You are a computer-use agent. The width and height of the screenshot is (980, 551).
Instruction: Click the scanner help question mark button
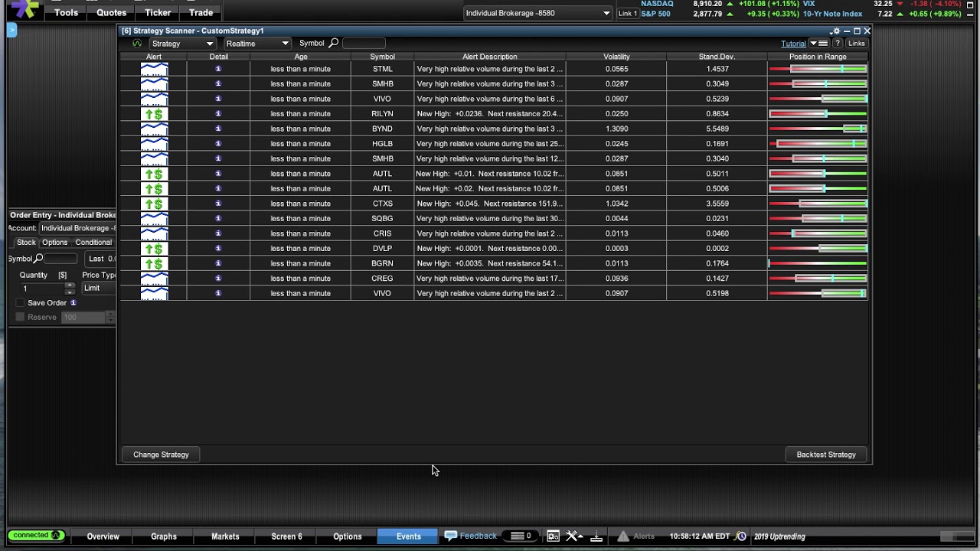point(837,44)
